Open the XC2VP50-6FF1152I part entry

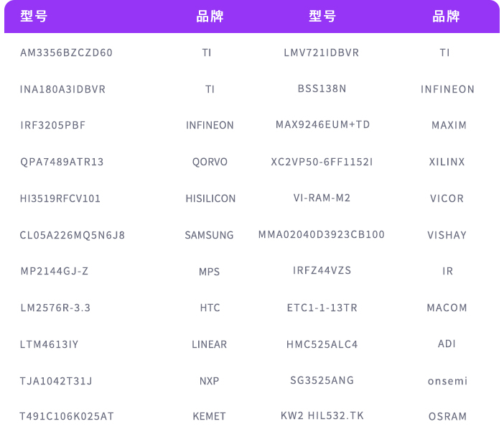click(x=322, y=162)
